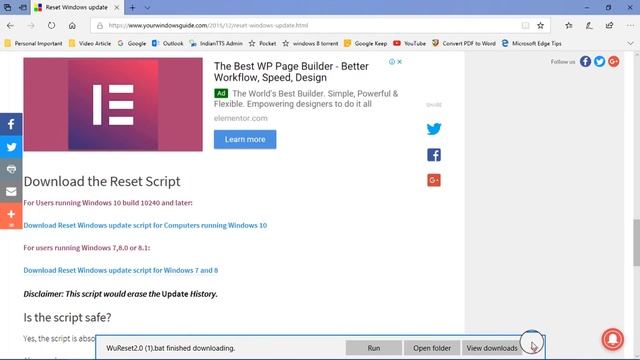Viewport: 640px width, 360px height.
Task: Share using the article Facebook icon
Action: pos(434,155)
